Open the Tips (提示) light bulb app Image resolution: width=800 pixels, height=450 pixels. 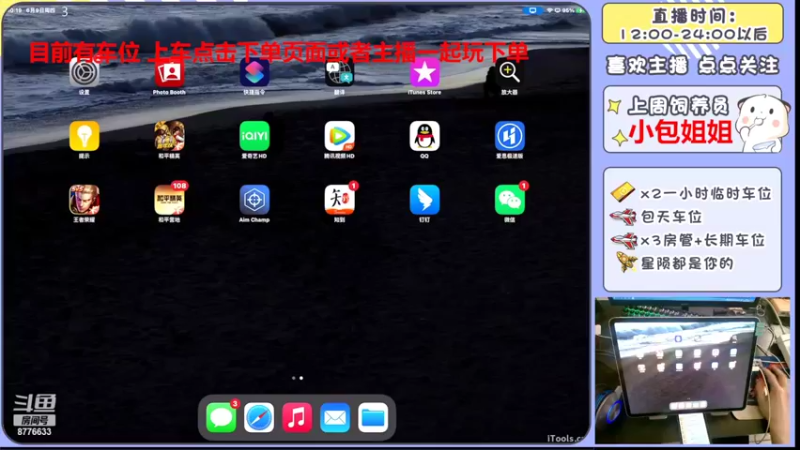tap(84, 136)
